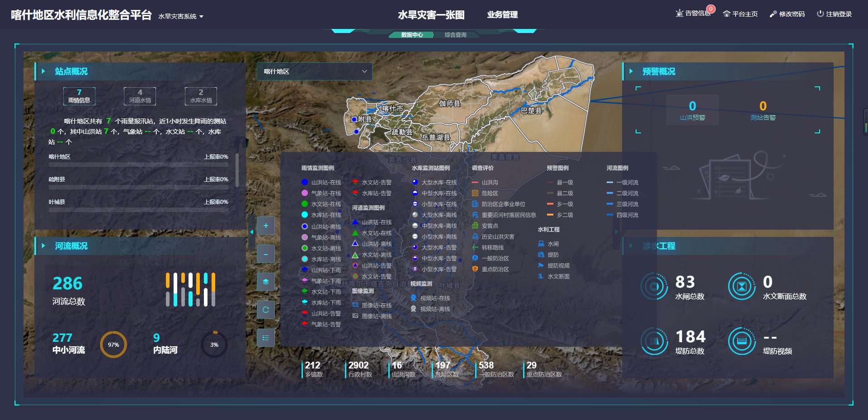This screenshot has width=868, height=420.
Task: Expand the 水旱灾害系统 system dropdown
Action: (181, 16)
